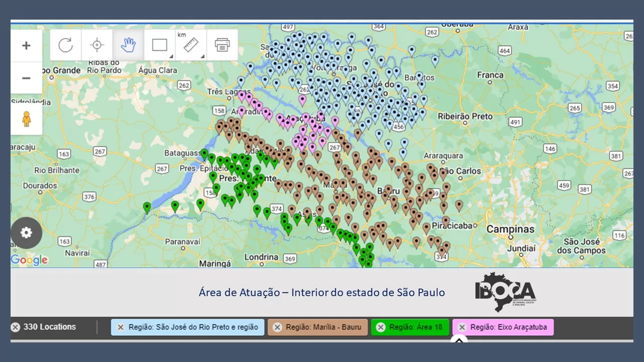Select the hand pan tool
644x362 pixels.
(x=128, y=45)
